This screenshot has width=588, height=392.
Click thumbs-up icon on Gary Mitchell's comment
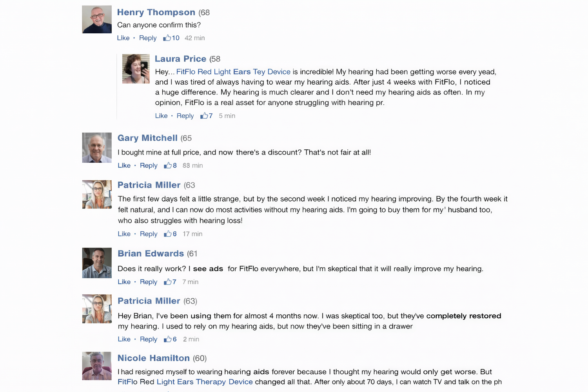(x=168, y=165)
